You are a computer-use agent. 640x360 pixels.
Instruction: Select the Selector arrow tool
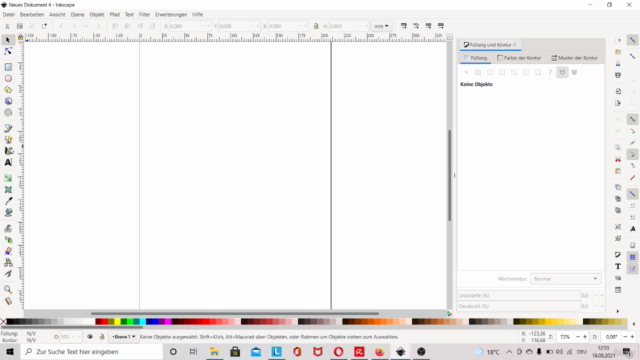coord(8,40)
